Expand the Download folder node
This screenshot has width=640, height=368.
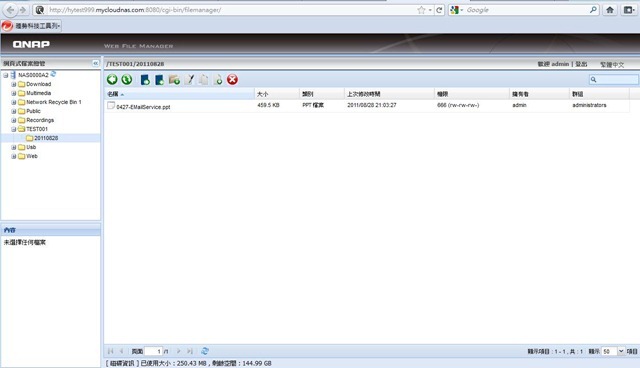pyautogui.click(x=13, y=84)
